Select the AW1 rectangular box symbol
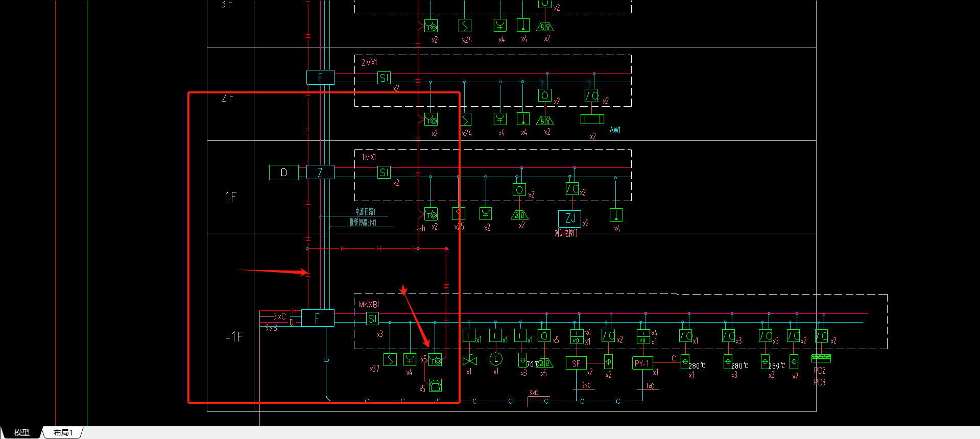Viewport: 980px width, 439px height. (592, 119)
